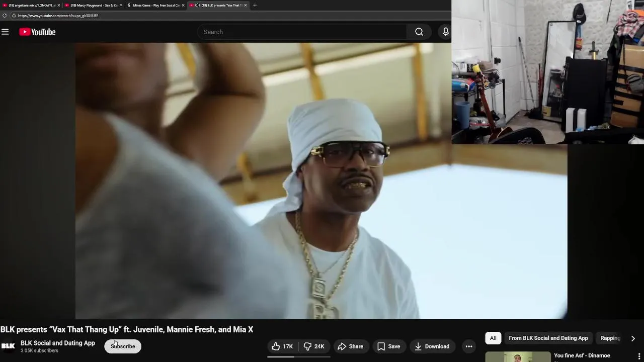Open the BLK channel avatar

point(8,346)
